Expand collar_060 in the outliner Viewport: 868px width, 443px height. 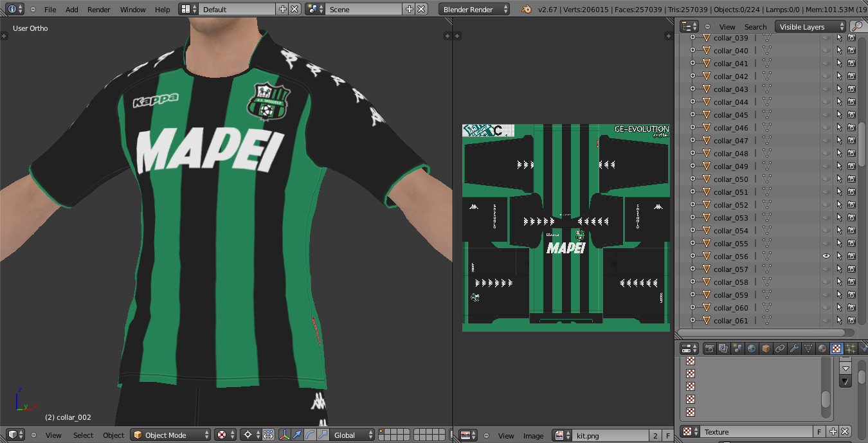tap(692, 308)
